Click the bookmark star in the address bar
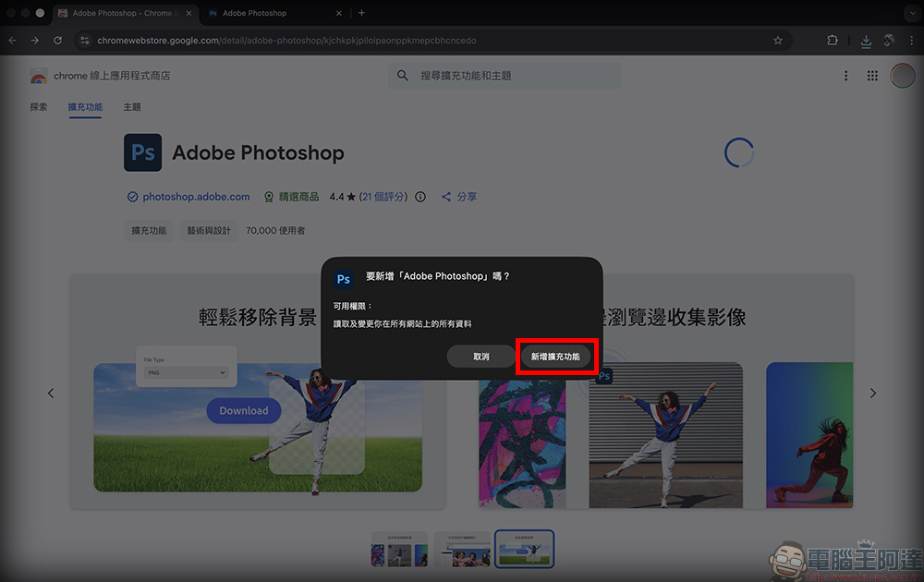 [777, 40]
